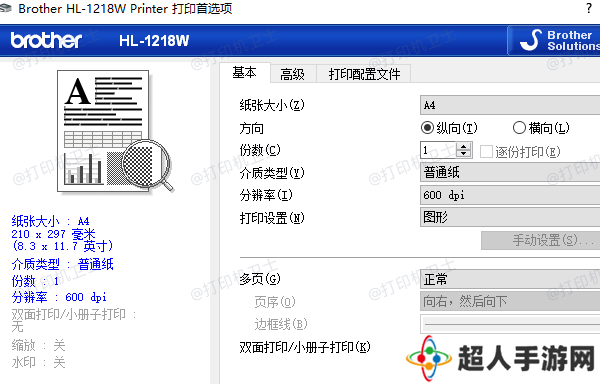Click the 份数 : 1 summary text
Viewport: 600px width, 384px height.
coord(35,281)
